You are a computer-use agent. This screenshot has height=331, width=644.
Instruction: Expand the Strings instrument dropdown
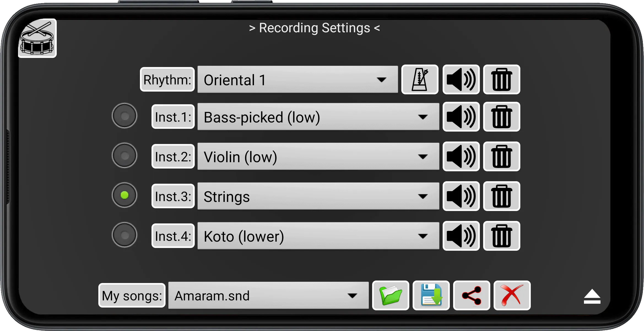[x=318, y=196]
